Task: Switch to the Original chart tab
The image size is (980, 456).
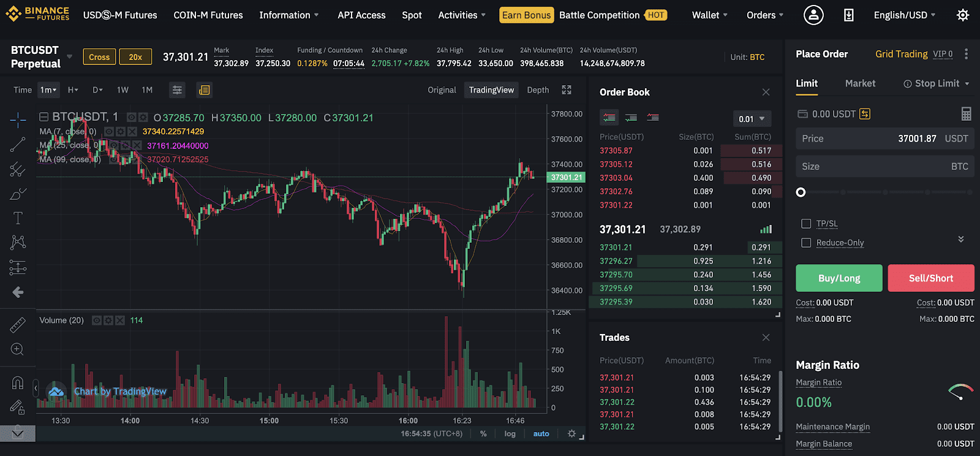Action: 442,90
